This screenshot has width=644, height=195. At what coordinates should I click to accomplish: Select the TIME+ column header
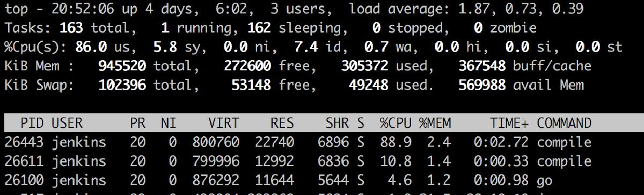point(509,123)
